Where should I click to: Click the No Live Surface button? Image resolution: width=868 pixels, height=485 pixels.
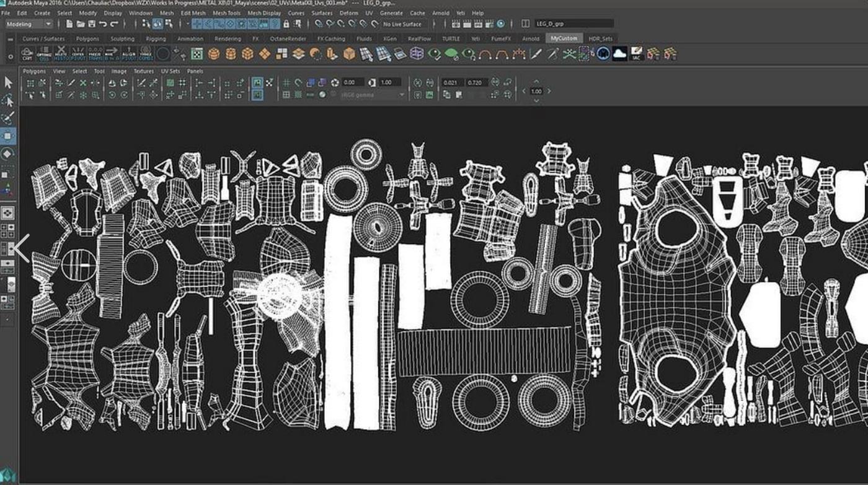(402, 24)
